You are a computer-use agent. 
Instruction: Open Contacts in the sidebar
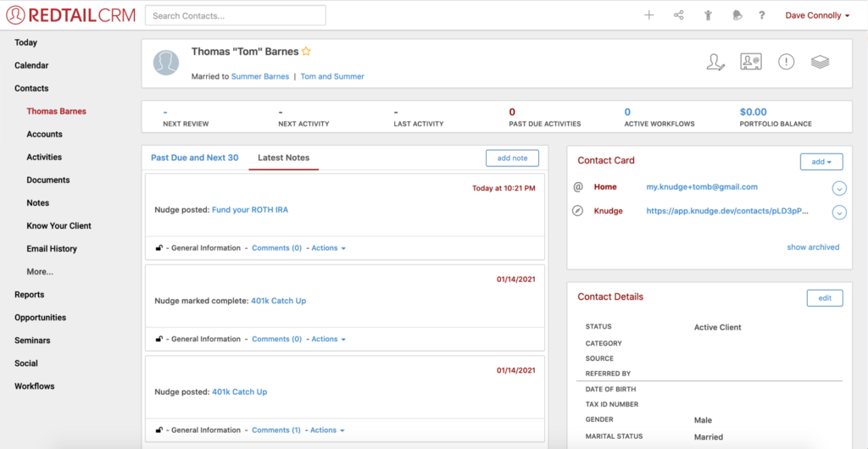click(31, 88)
